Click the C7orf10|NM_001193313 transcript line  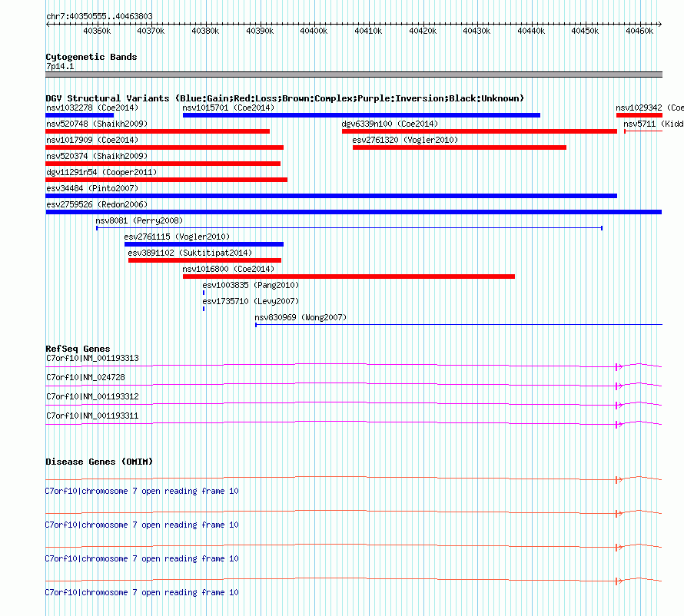coord(354,366)
